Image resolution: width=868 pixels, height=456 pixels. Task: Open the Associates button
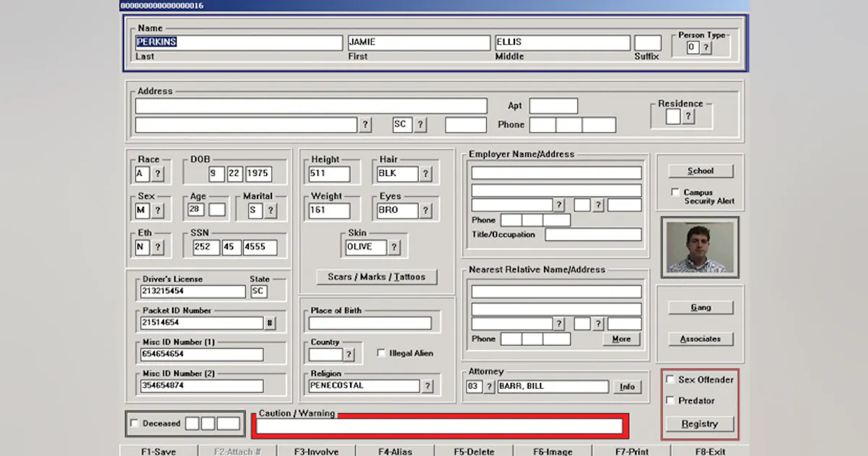pyautogui.click(x=700, y=339)
